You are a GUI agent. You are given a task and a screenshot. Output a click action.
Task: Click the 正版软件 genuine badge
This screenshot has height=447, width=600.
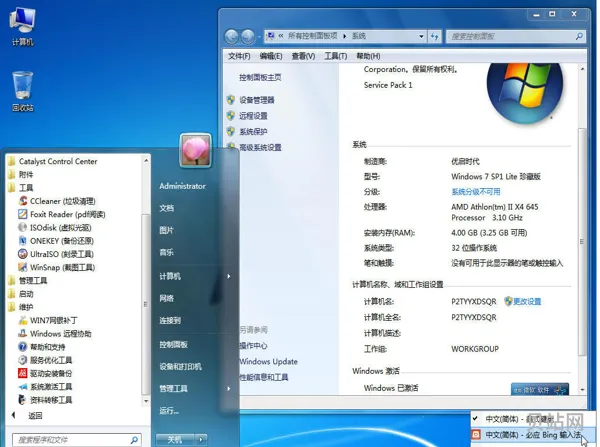coord(540,390)
